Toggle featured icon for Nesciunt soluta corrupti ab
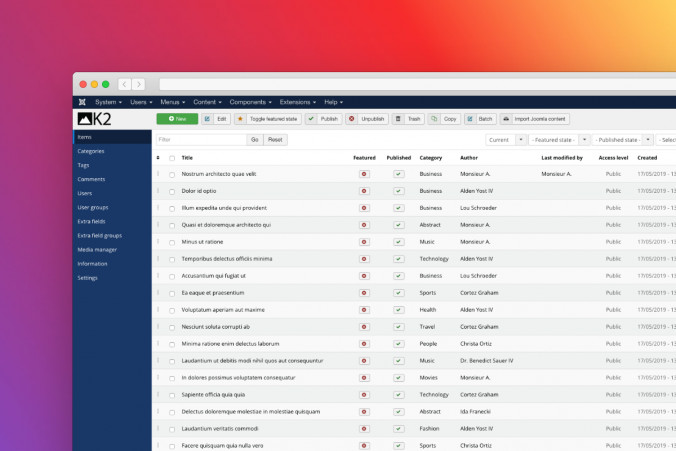 coord(364,327)
